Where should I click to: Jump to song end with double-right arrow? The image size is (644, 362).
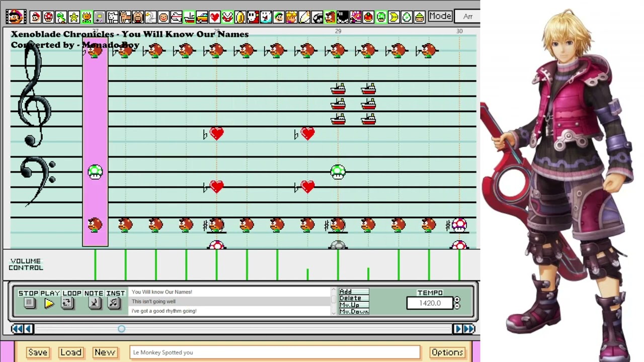tap(469, 329)
